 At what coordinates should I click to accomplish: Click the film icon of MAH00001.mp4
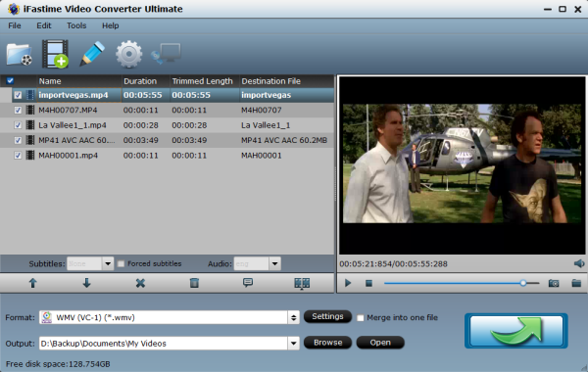point(30,155)
